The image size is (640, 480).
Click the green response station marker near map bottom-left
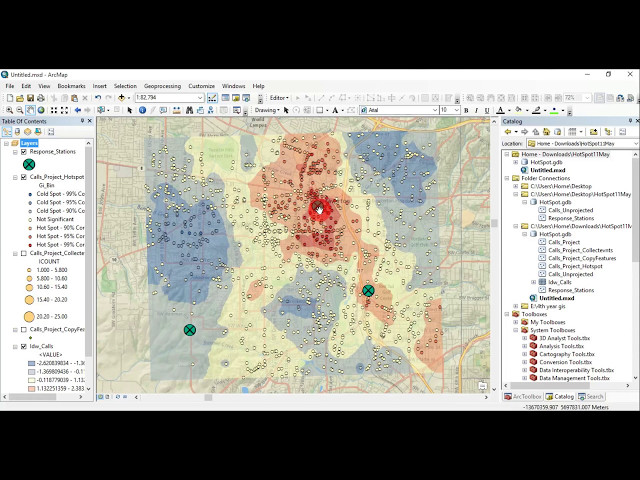click(x=190, y=330)
